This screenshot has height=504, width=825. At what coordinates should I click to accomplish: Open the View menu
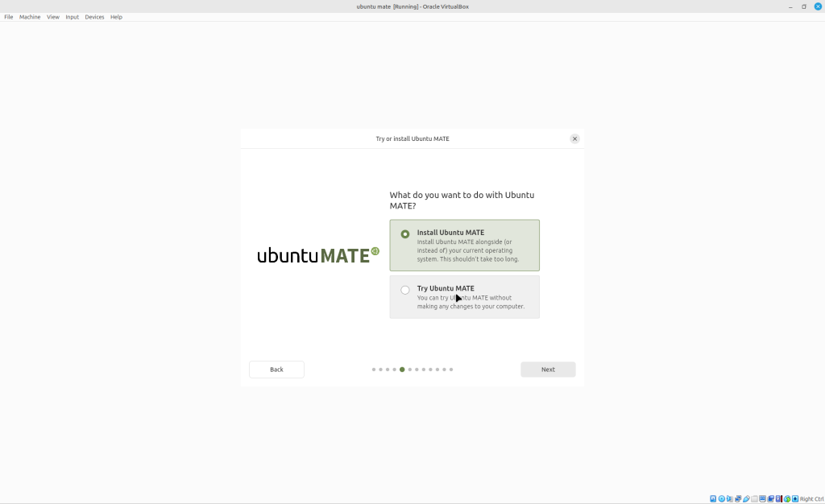(52, 17)
